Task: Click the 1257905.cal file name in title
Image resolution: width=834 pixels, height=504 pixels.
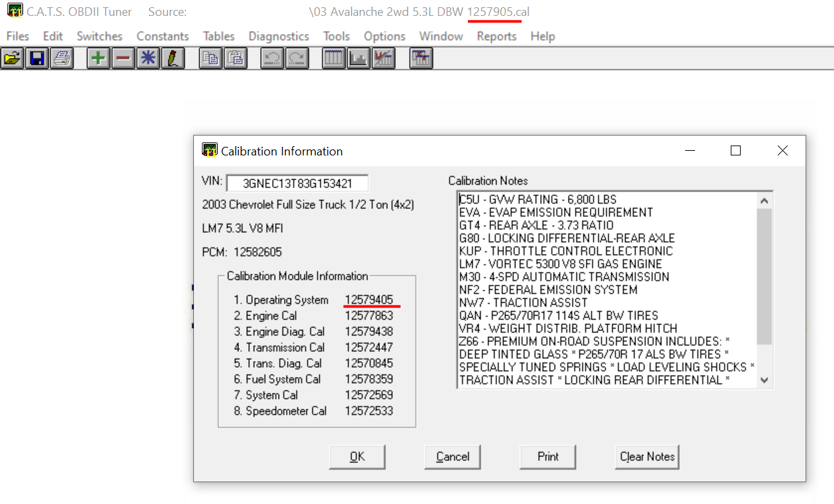Action: [498, 12]
